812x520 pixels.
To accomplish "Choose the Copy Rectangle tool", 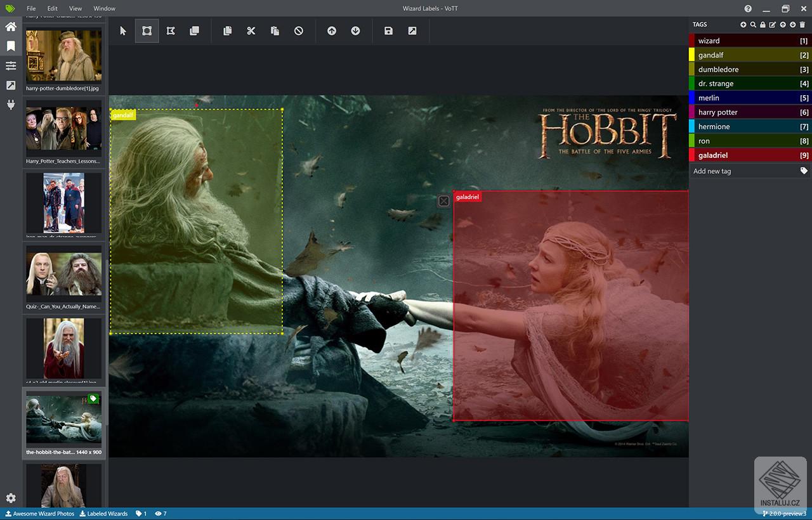I will (194, 30).
